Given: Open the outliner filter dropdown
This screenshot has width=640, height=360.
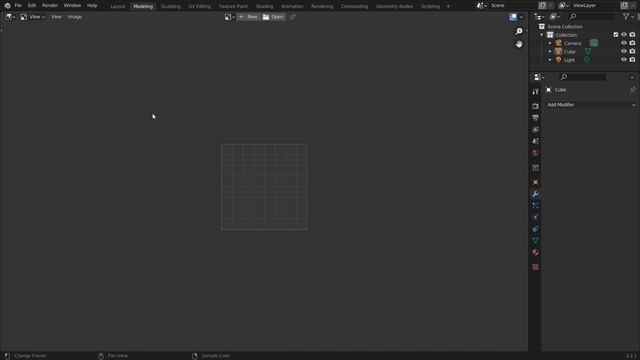Looking at the screenshot, I should point(628,17).
